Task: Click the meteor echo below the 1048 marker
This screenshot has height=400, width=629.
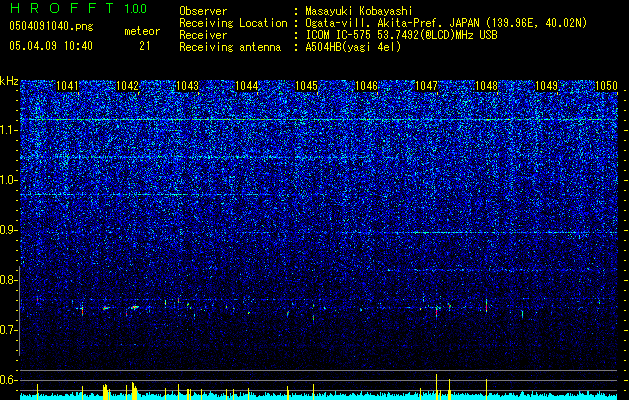Action: tap(486, 306)
